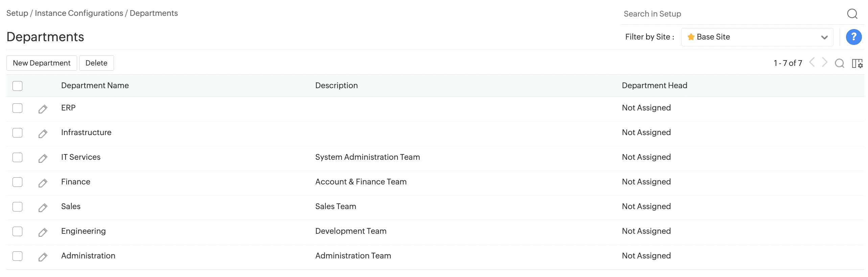868x277 pixels.
Task: Edit the Sales department entry
Action: [43, 207]
